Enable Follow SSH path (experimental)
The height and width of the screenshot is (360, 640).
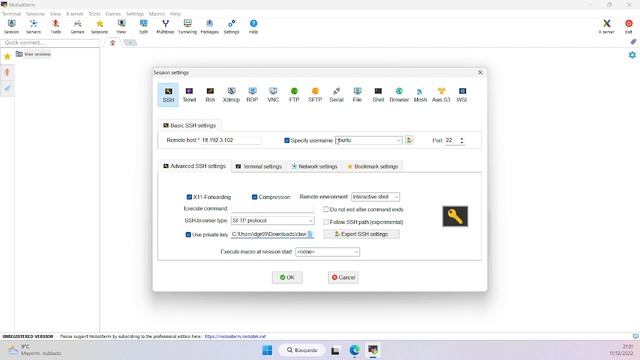click(x=326, y=222)
